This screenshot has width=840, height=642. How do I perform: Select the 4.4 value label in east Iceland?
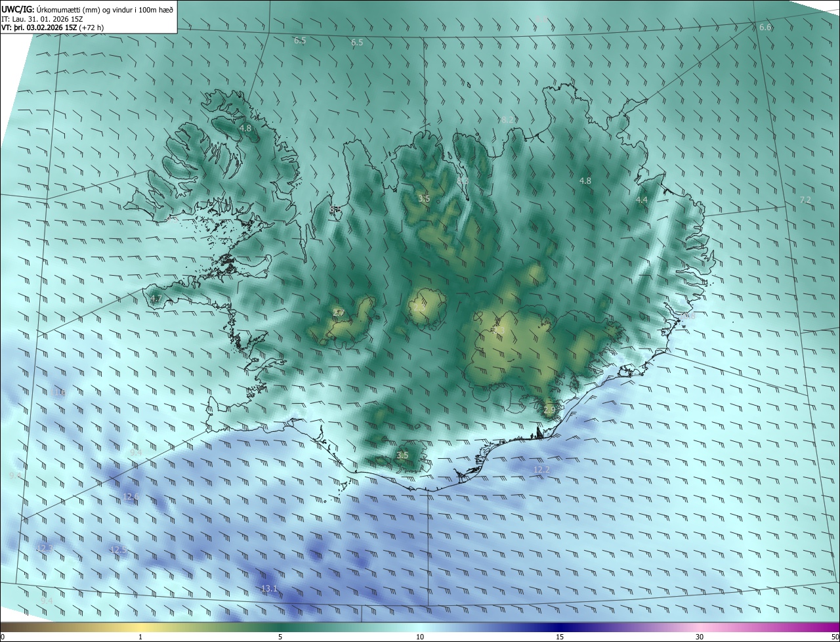click(641, 200)
